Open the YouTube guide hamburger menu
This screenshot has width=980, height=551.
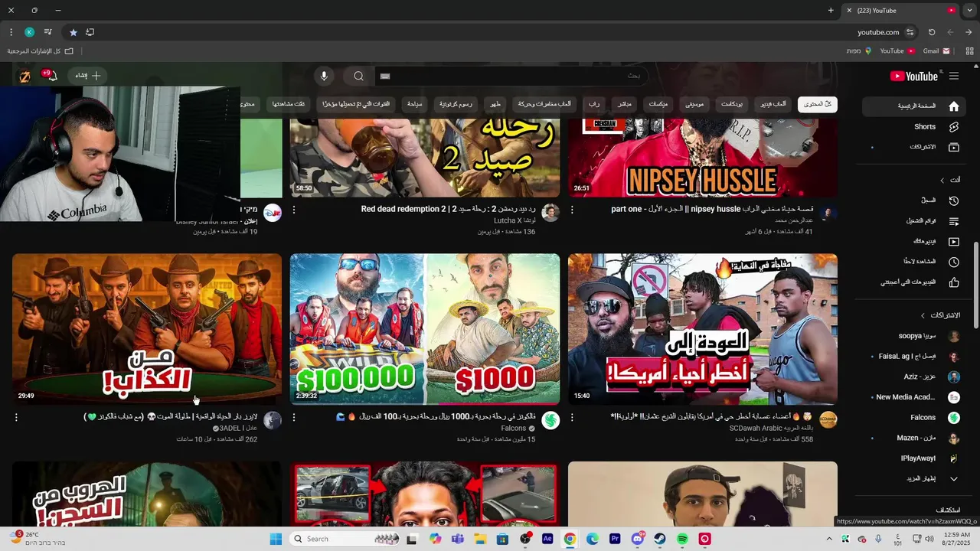tap(953, 76)
